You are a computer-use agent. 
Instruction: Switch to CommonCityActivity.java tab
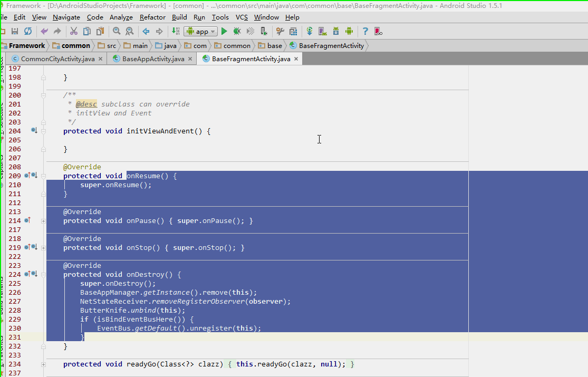point(57,59)
